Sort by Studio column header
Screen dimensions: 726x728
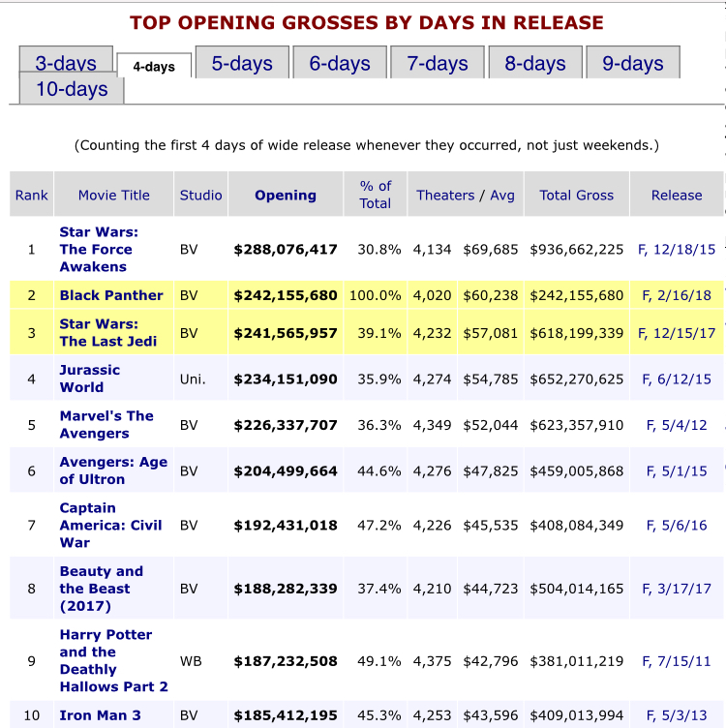pyautogui.click(x=200, y=195)
